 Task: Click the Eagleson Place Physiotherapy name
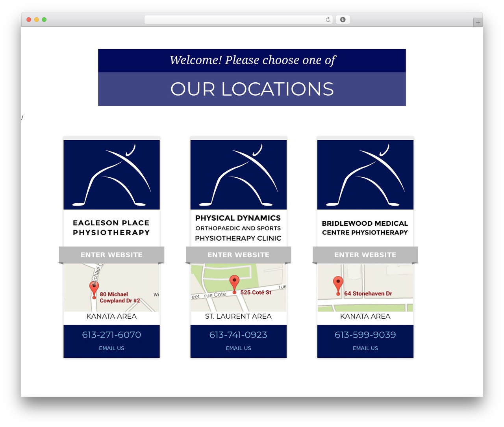111,228
